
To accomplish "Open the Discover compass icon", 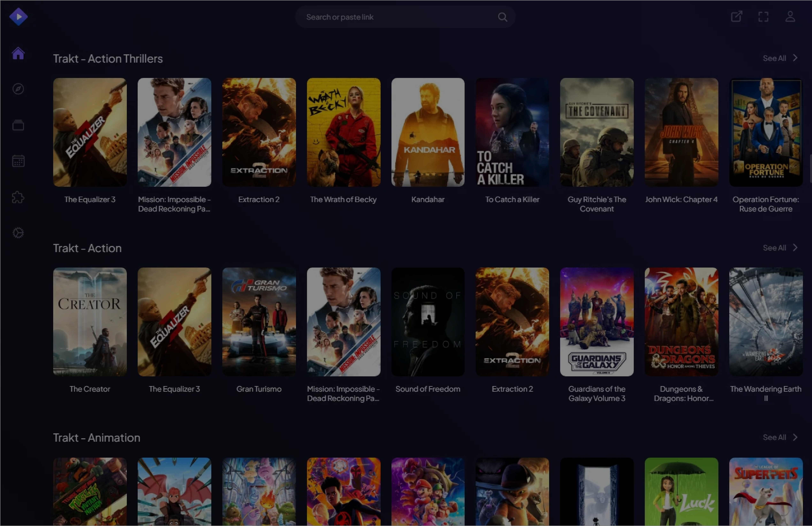I will (x=18, y=89).
